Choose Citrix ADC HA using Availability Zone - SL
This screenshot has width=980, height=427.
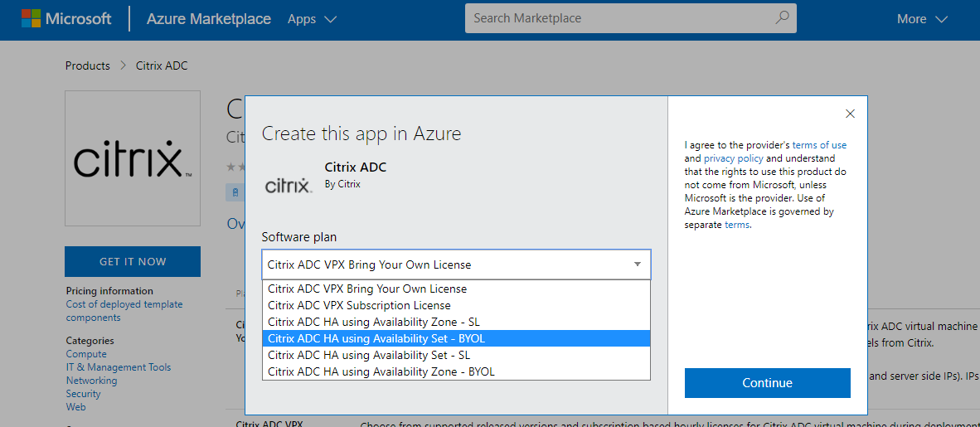pyautogui.click(x=456, y=322)
